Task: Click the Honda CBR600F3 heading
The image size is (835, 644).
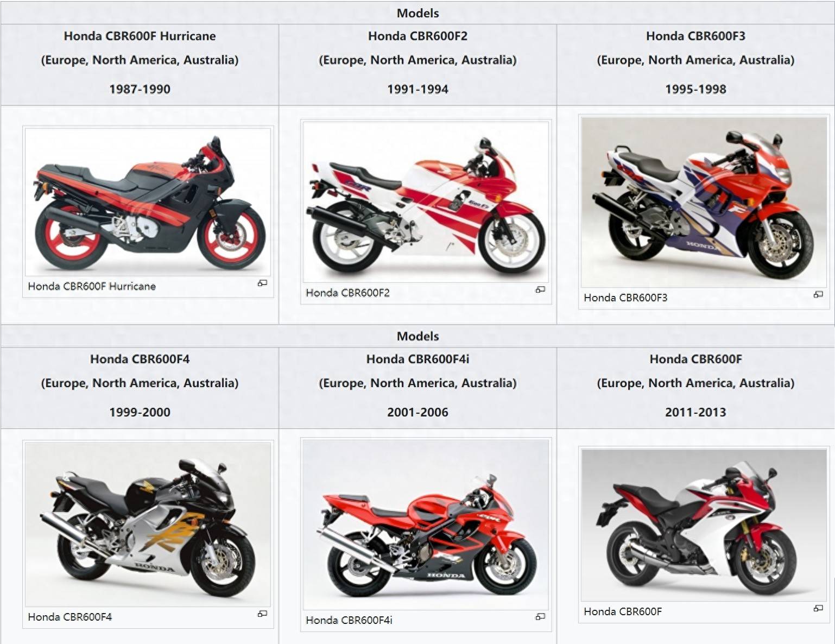Action: coord(695,36)
